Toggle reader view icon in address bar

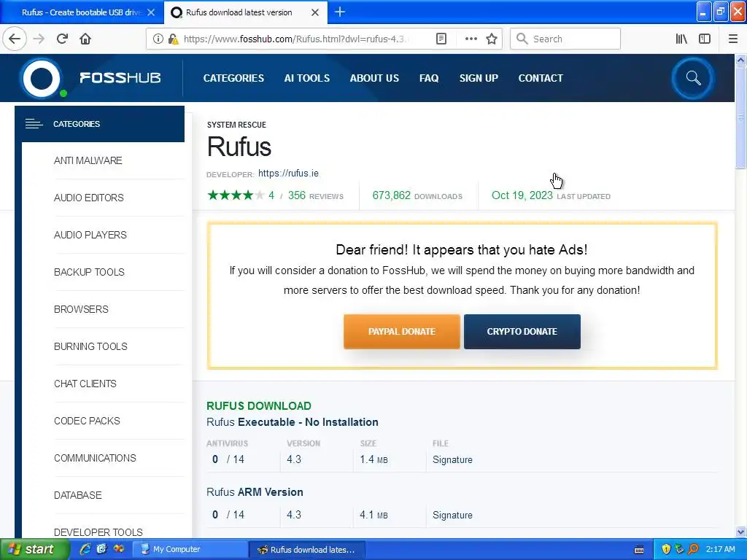441,39
